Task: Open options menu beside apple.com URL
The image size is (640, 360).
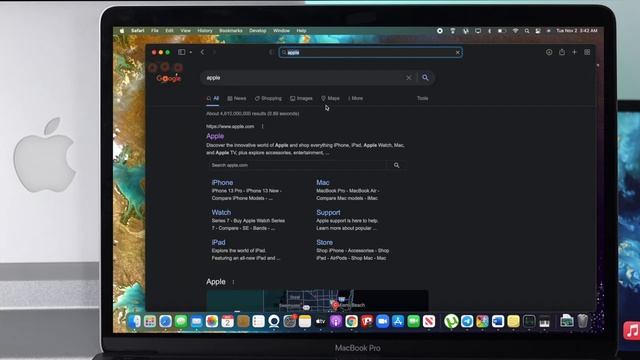Action: (x=262, y=127)
